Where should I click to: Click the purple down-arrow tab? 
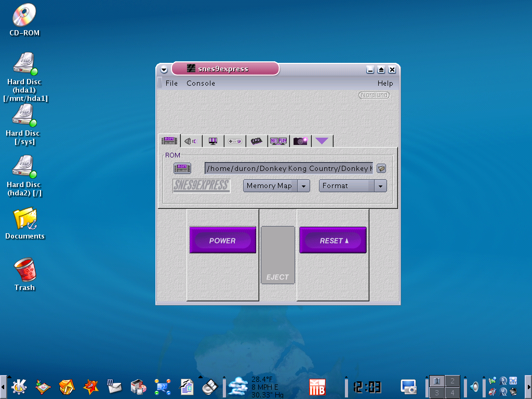tap(322, 141)
